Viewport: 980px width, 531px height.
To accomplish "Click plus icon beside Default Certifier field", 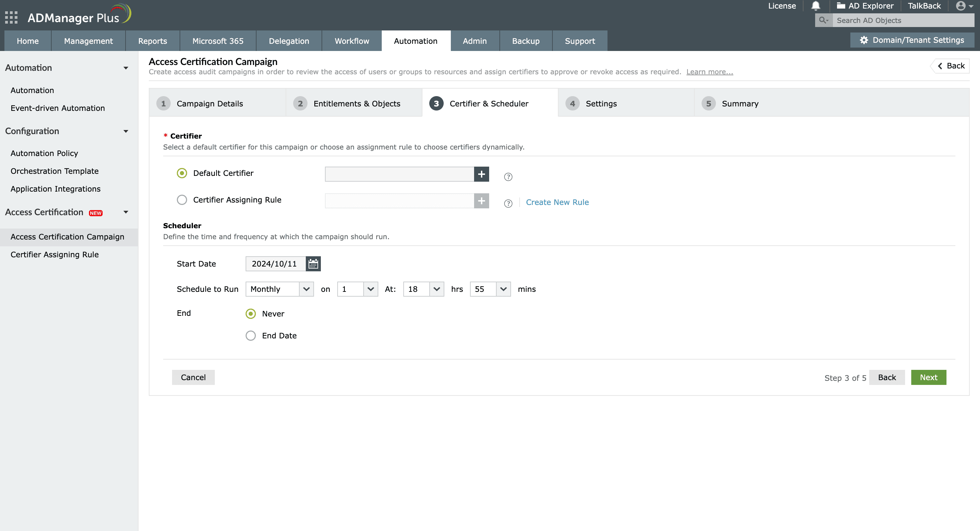I will 481,174.
